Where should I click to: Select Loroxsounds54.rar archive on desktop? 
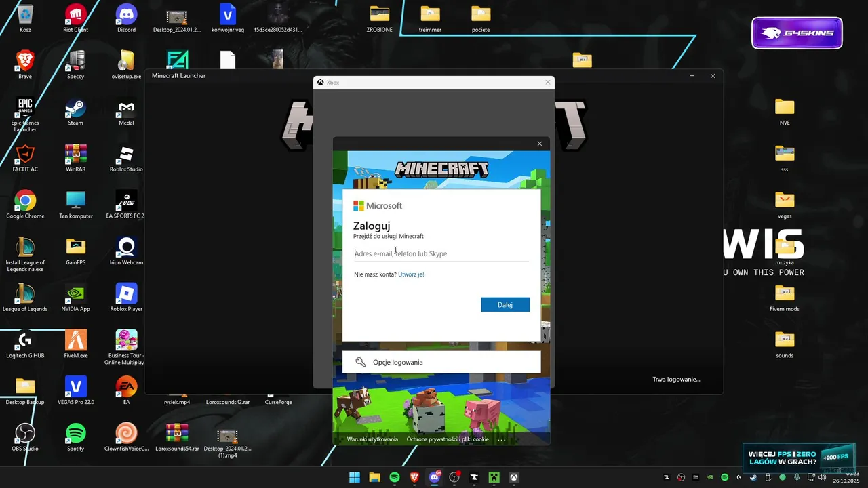(x=177, y=437)
